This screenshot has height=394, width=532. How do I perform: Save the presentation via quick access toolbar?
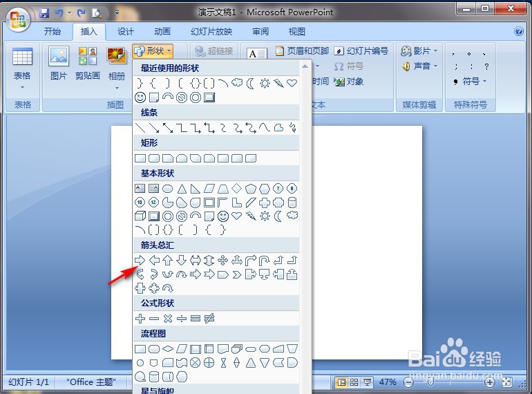pyautogui.click(x=44, y=13)
